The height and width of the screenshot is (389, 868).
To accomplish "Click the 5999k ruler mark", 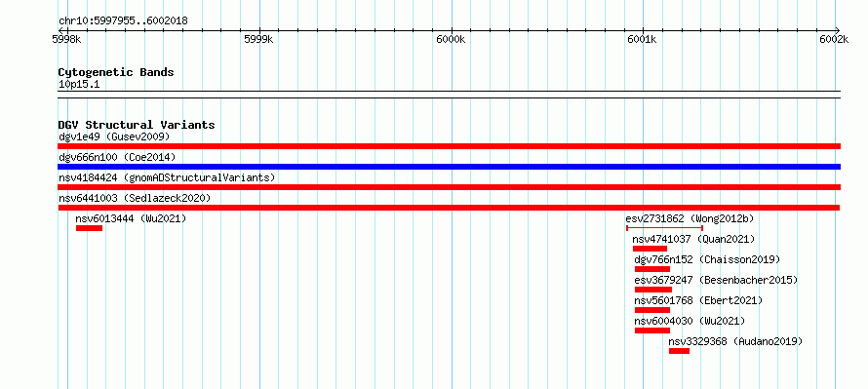I will pyautogui.click(x=258, y=39).
